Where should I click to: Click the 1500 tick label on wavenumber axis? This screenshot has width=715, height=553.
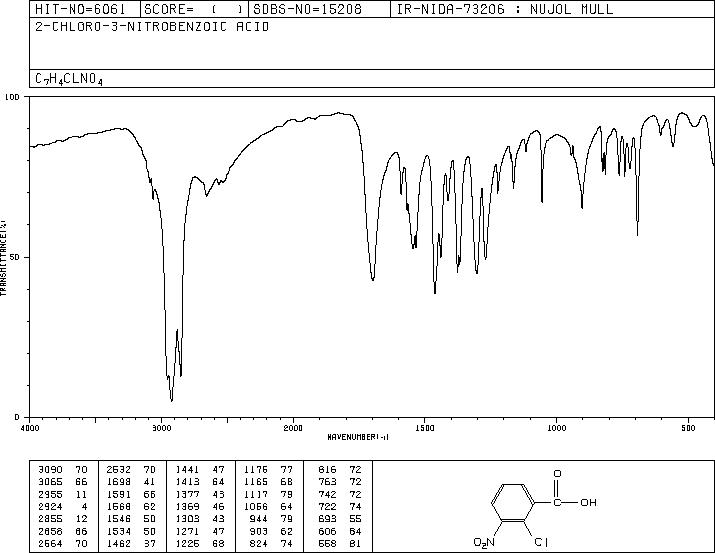pos(425,428)
